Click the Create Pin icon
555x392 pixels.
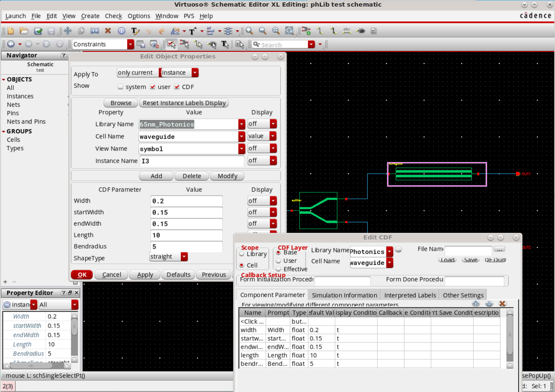pos(360,31)
